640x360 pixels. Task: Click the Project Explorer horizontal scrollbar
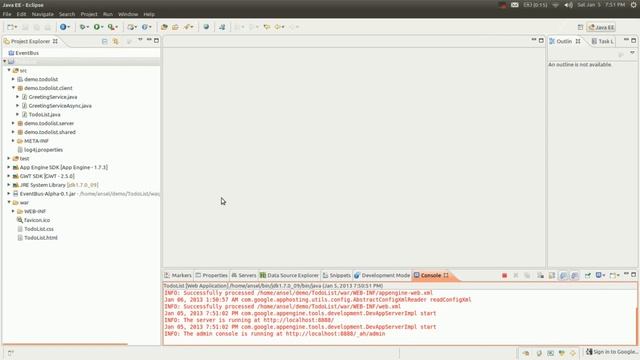tap(65, 344)
